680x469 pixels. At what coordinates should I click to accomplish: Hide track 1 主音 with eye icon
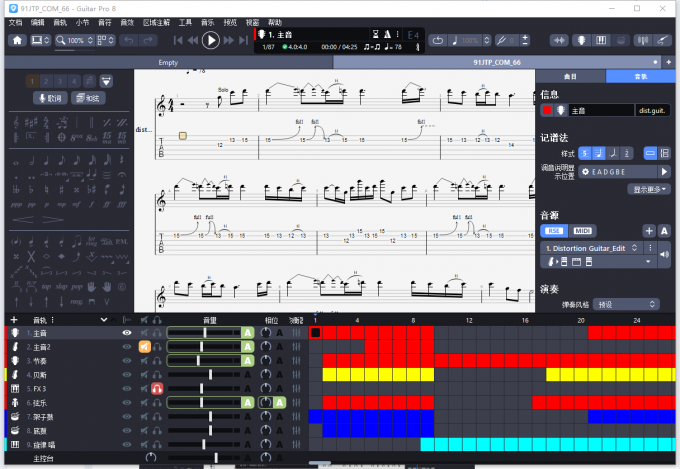pos(127,333)
